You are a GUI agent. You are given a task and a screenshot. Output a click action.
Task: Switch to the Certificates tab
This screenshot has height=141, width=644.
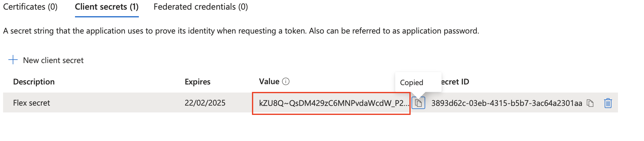click(x=30, y=7)
